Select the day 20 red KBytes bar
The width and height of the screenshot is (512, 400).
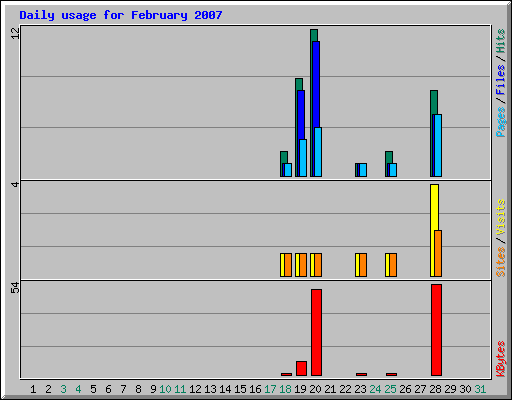click(x=316, y=332)
